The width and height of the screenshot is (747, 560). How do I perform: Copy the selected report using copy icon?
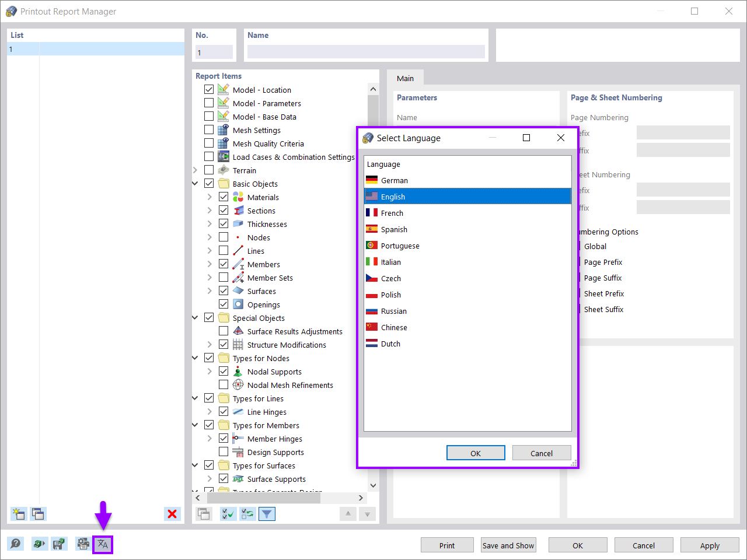pos(38,514)
